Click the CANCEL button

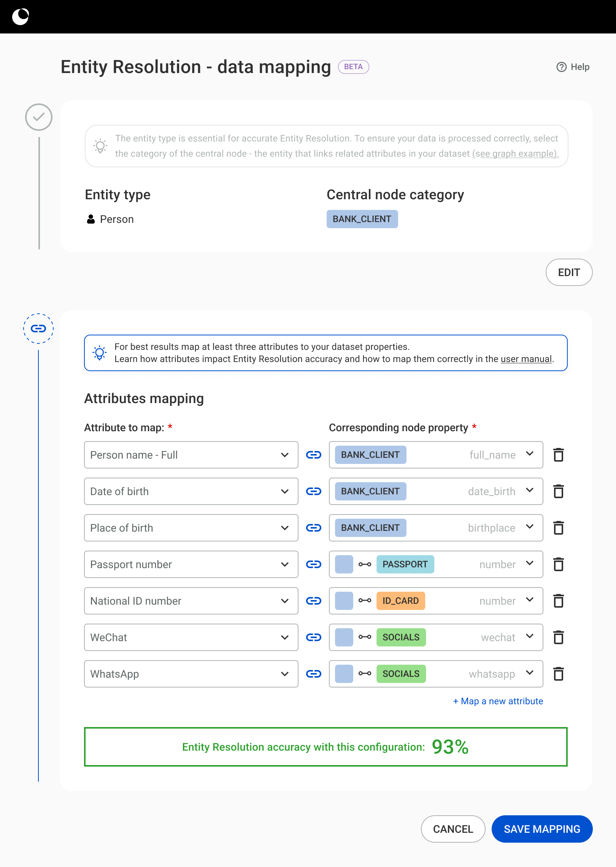(x=453, y=829)
